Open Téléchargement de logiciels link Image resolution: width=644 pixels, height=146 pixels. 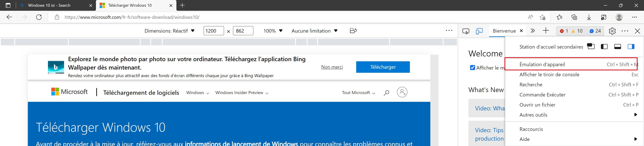pyautogui.click(x=141, y=93)
